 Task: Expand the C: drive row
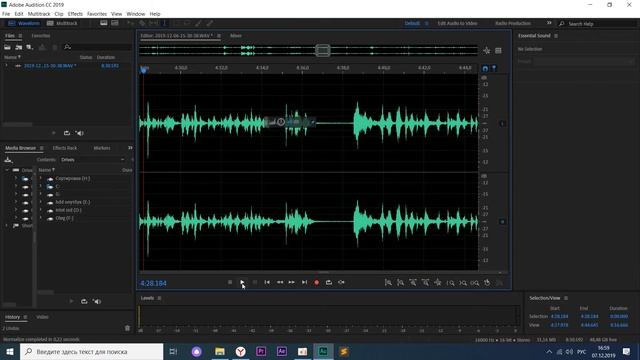[40, 187]
